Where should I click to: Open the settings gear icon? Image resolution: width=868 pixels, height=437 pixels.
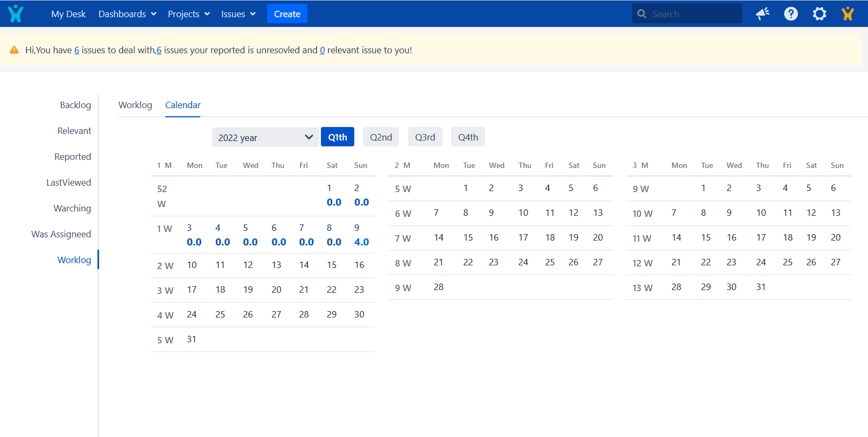coord(820,13)
